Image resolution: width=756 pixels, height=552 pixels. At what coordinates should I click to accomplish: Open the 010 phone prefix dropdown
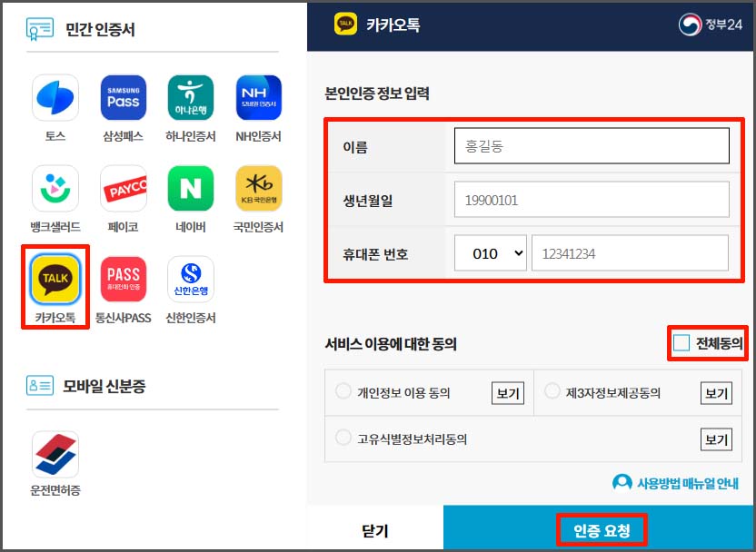[x=491, y=253]
